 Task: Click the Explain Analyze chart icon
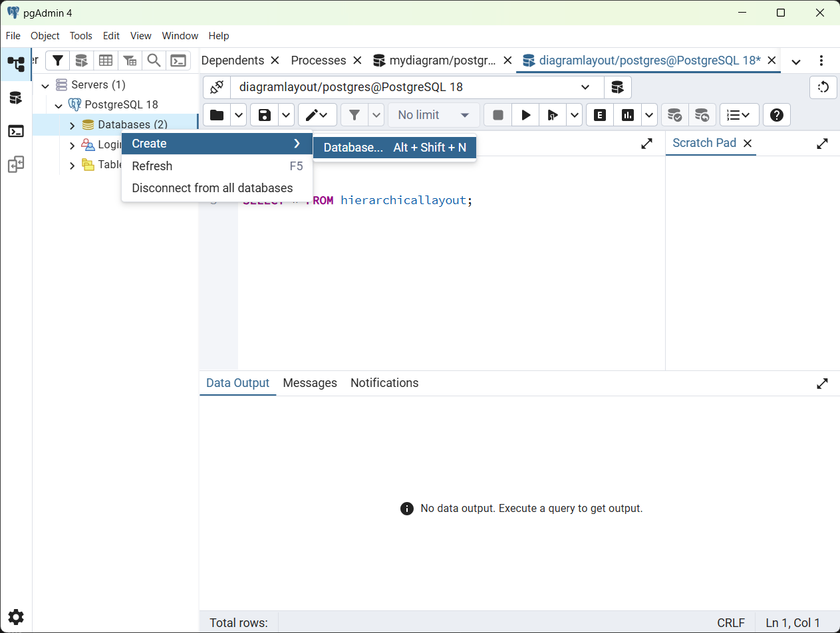(x=628, y=115)
